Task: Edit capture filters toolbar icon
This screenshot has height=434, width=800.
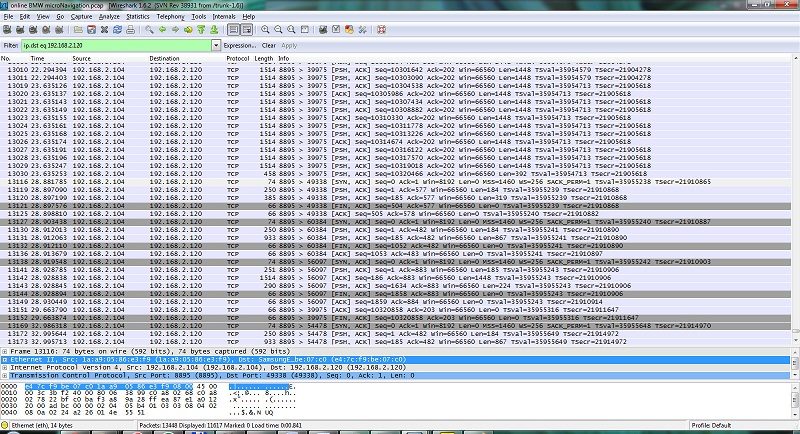Action: pyautogui.click(x=323, y=30)
